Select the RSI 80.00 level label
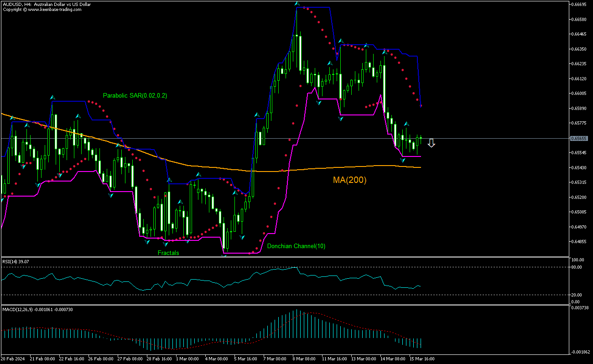 [x=576, y=267]
